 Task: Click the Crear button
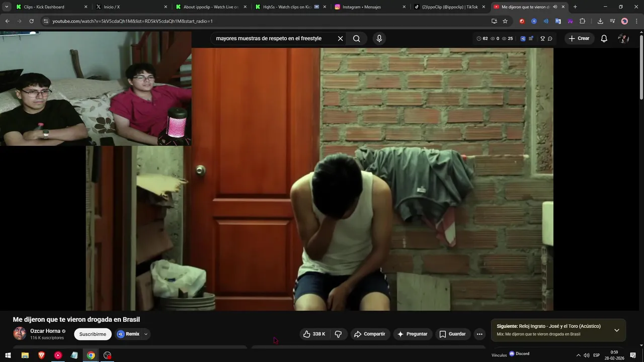click(x=579, y=39)
